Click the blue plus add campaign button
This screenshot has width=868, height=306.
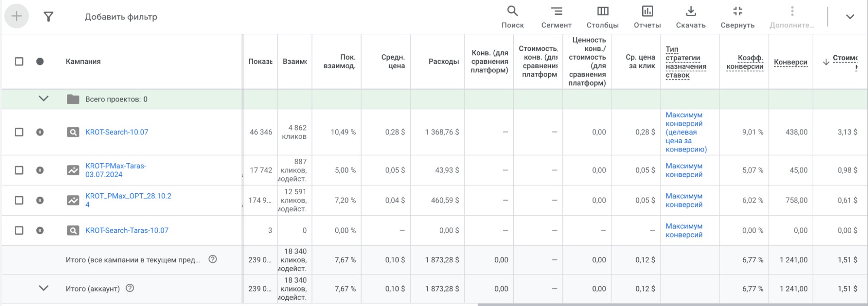tap(17, 16)
